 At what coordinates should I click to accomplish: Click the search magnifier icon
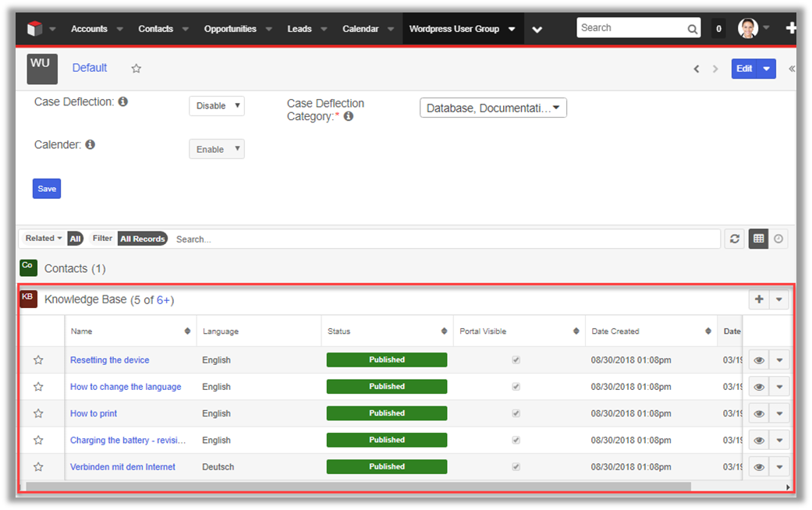pos(693,29)
